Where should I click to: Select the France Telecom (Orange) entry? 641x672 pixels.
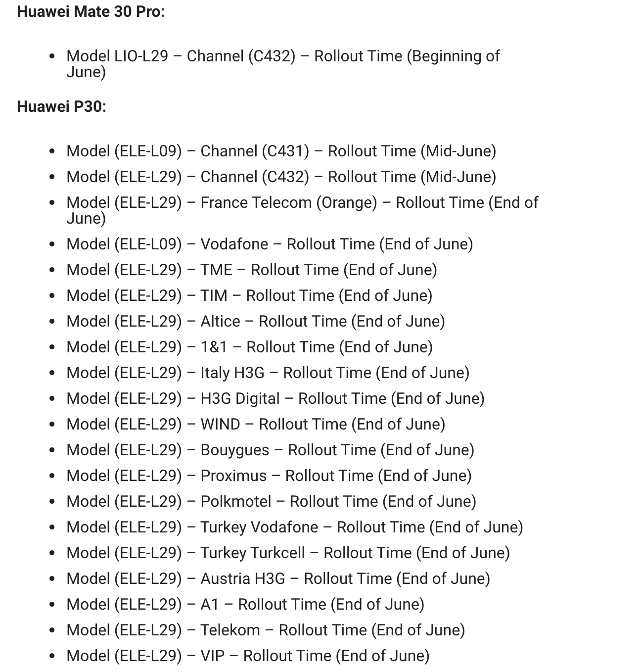tap(302, 203)
